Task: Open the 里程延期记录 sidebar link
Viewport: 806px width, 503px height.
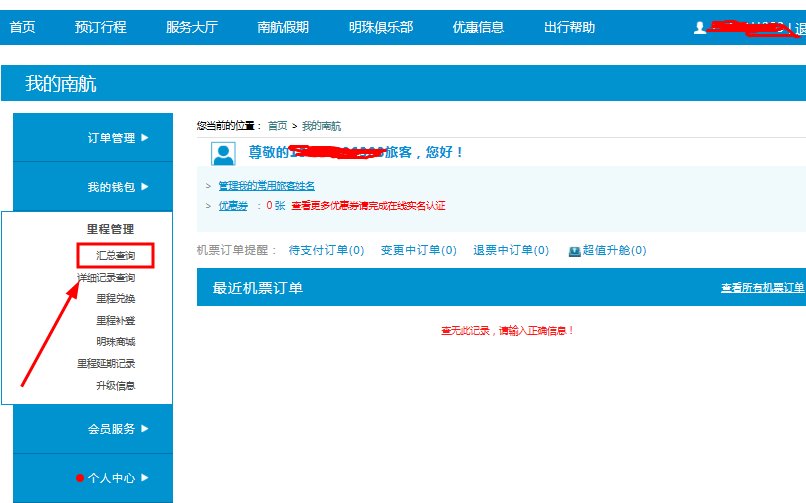Action: [x=106, y=364]
